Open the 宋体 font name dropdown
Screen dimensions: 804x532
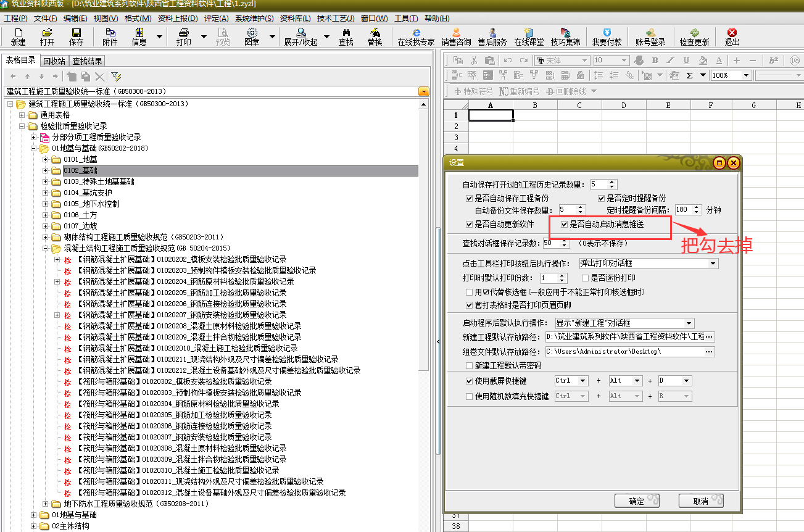click(586, 60)
